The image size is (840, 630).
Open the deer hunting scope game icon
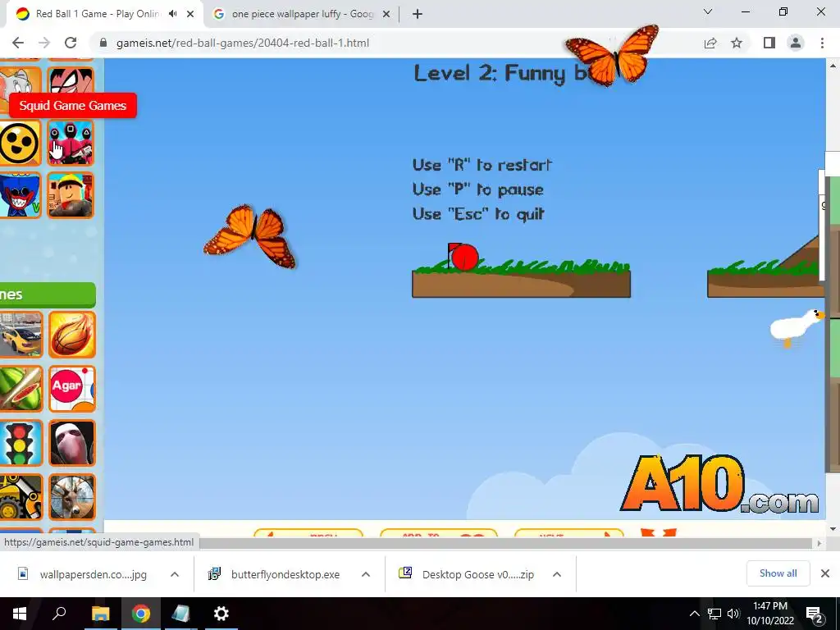[72, 497]
